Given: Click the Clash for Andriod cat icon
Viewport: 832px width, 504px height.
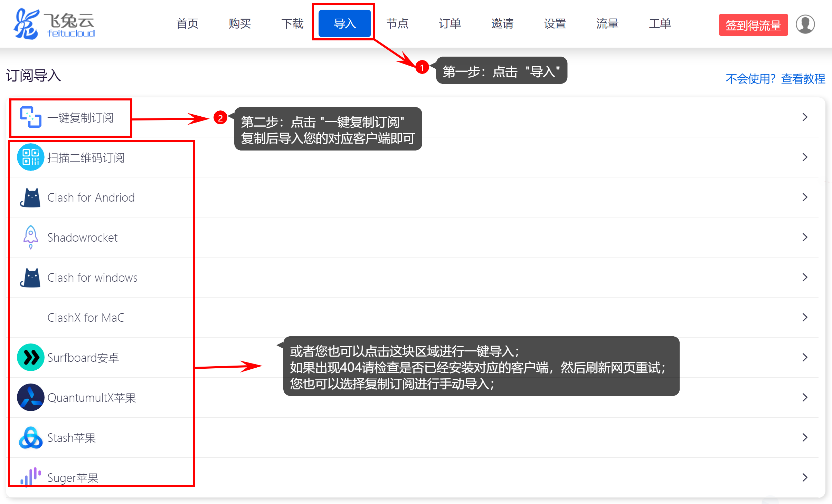Looking at the screenshot, I should 30,197.
